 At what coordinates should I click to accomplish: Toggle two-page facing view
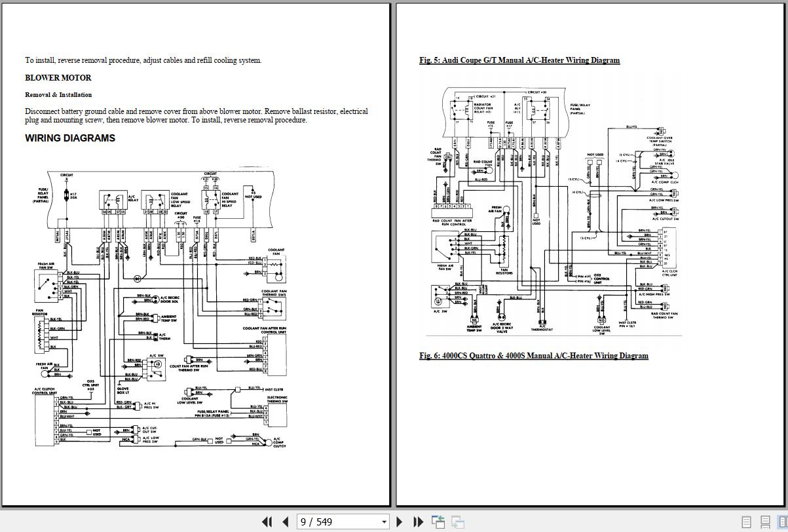point(782,522)
